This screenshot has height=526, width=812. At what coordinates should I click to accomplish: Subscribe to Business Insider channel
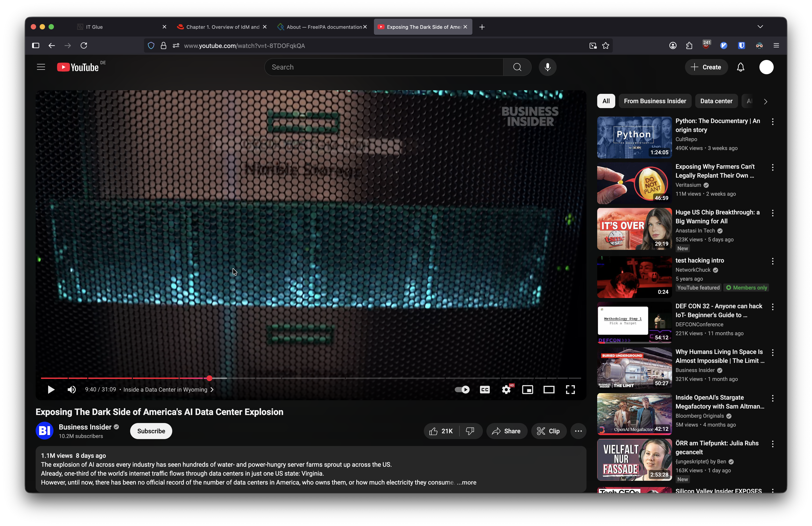click(x=151, y=431)
